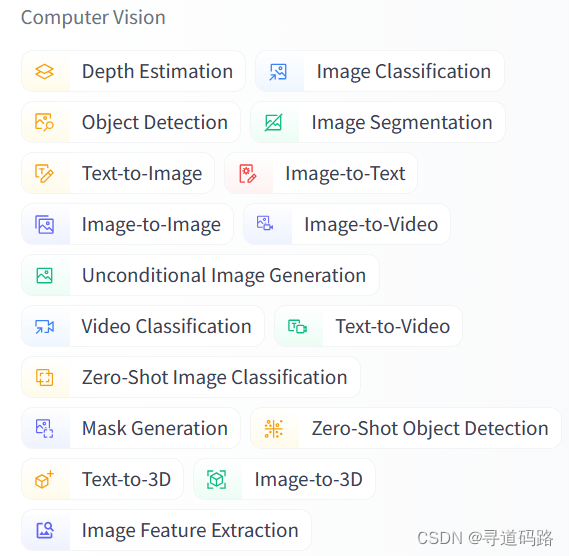569x556 pixels.
Task: Open the Depth Estimation label text
Action: (x=157, y=71)
